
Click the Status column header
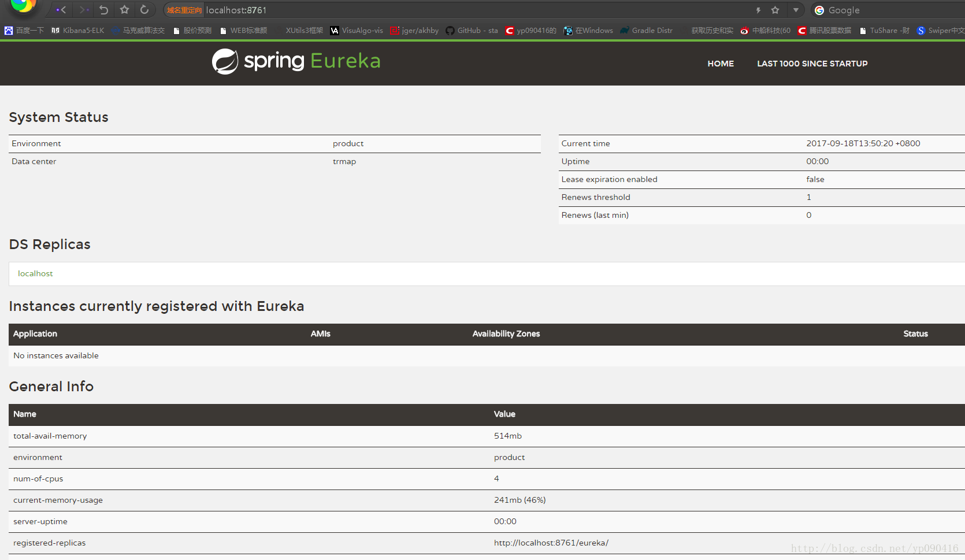pos(916,334)
